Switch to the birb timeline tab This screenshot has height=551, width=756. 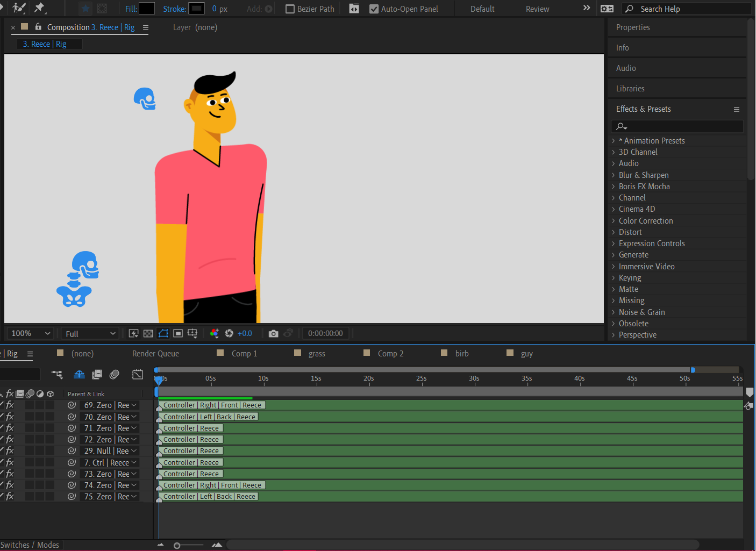[462, 354]
